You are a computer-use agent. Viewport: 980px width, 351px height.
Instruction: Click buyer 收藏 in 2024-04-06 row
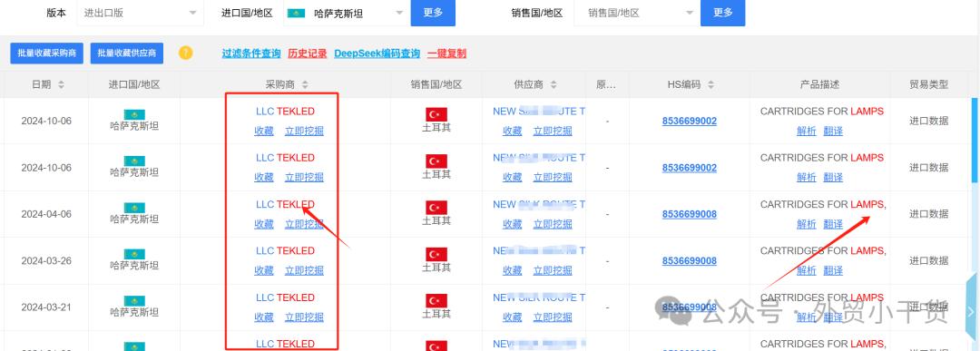tap(264, 224)
